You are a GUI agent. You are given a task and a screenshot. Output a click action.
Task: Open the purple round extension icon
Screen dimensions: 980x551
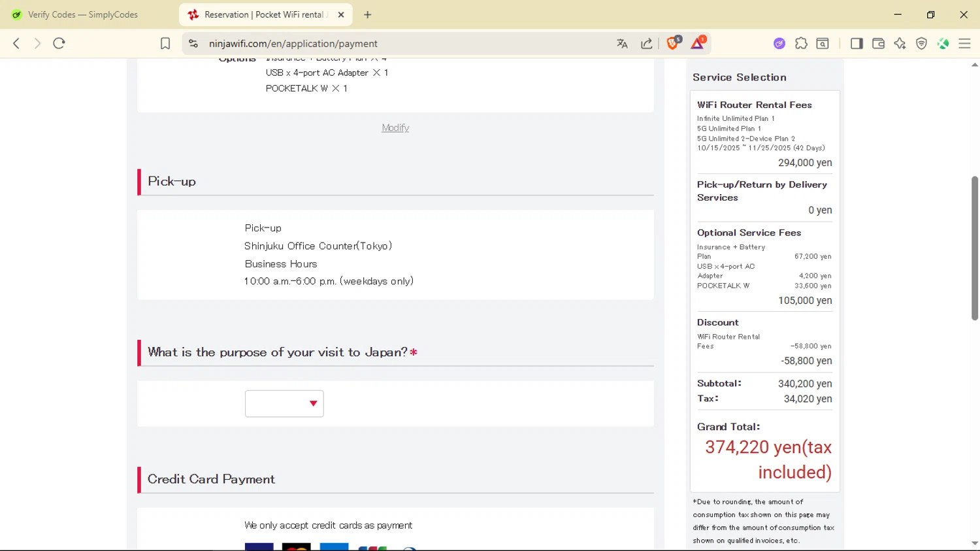[779, 44]
